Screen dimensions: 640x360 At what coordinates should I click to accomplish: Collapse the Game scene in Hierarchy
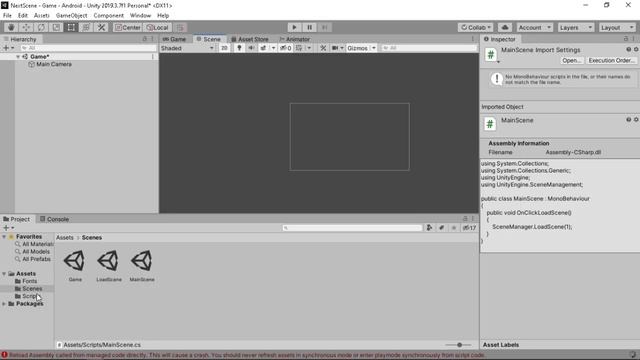18,57
